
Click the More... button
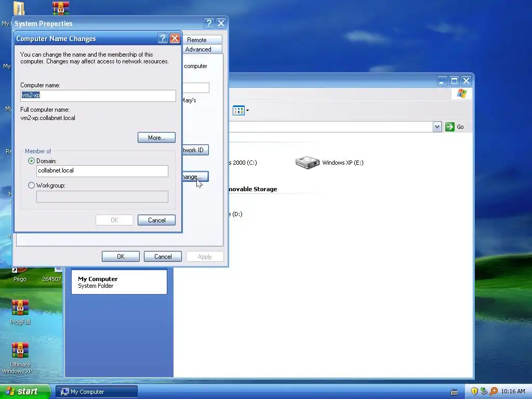(x=156, y=137)
